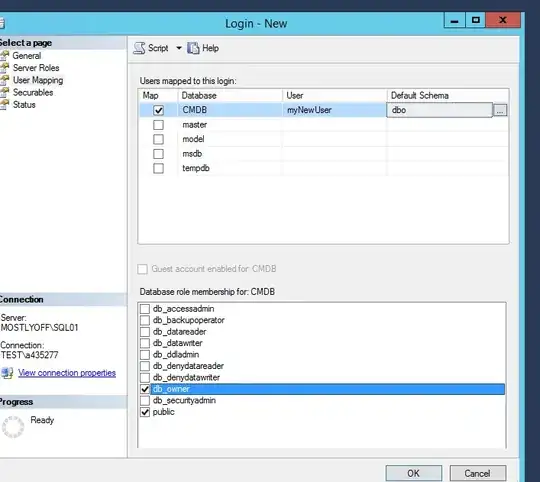
Task: Check the master database map checkbox
Action: coord(158,125)
